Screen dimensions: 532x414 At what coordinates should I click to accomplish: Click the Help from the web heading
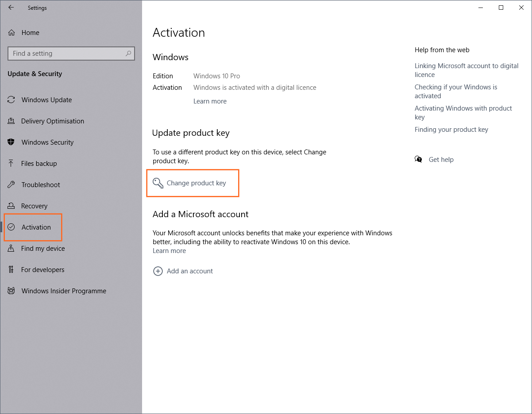click(442, 50)
